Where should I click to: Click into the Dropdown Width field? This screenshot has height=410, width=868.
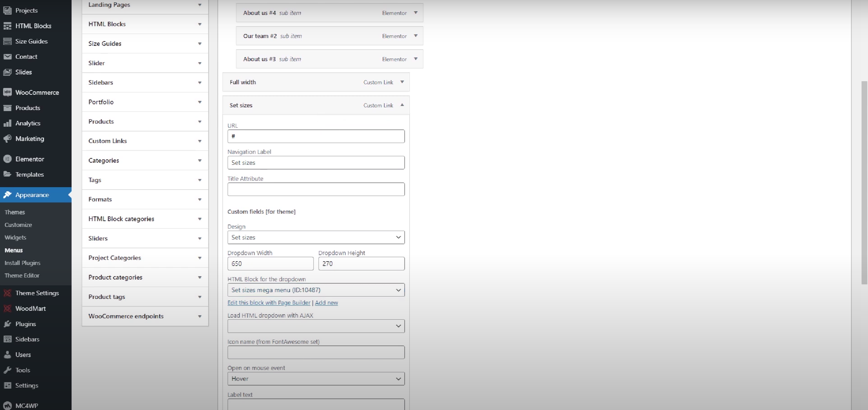click(x=270, y=263)
